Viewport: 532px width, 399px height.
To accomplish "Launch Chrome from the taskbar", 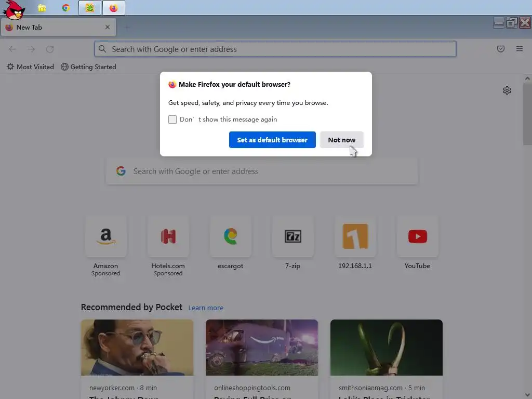I will pos(66,8).
